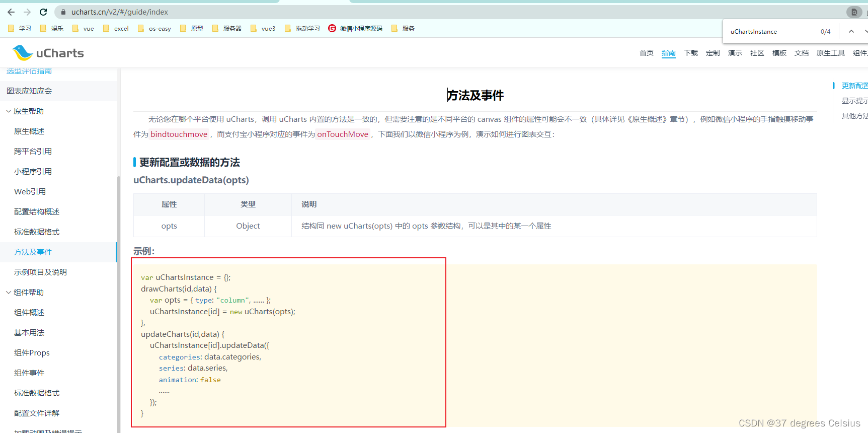
Task: Click the 更新配置或数据的方法 heading
Action: click(x=189, y=162)
